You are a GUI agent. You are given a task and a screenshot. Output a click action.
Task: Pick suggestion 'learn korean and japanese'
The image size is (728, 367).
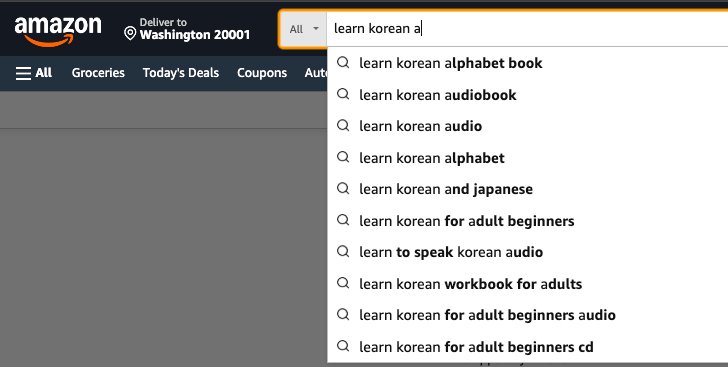(527, 189)
